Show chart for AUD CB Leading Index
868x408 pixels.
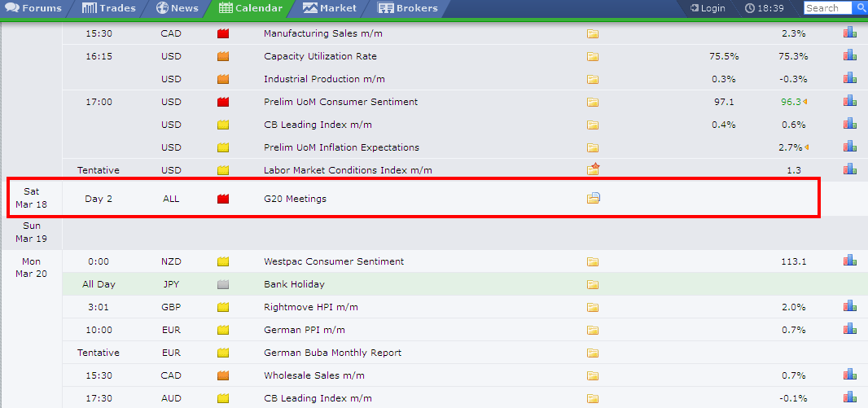(x=850, y=397)
